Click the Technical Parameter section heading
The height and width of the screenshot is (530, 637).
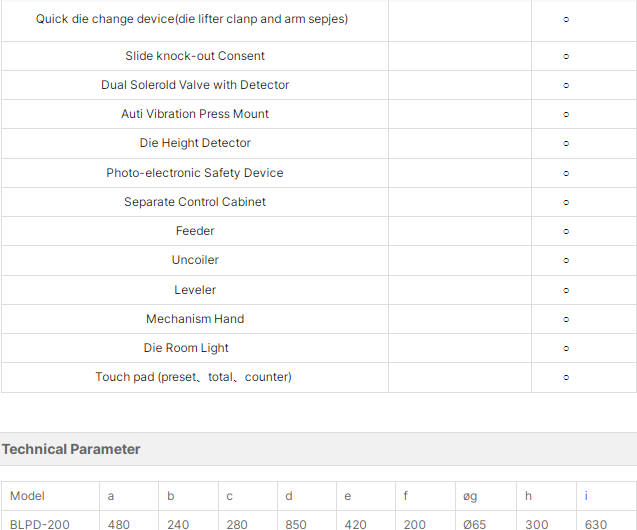click(x=71, y=449)
